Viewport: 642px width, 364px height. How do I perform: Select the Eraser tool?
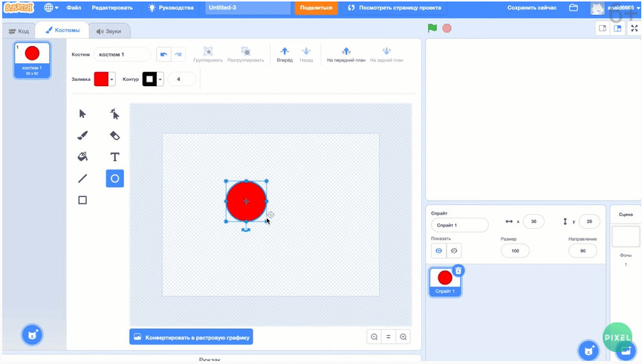[x=114, y=135]
